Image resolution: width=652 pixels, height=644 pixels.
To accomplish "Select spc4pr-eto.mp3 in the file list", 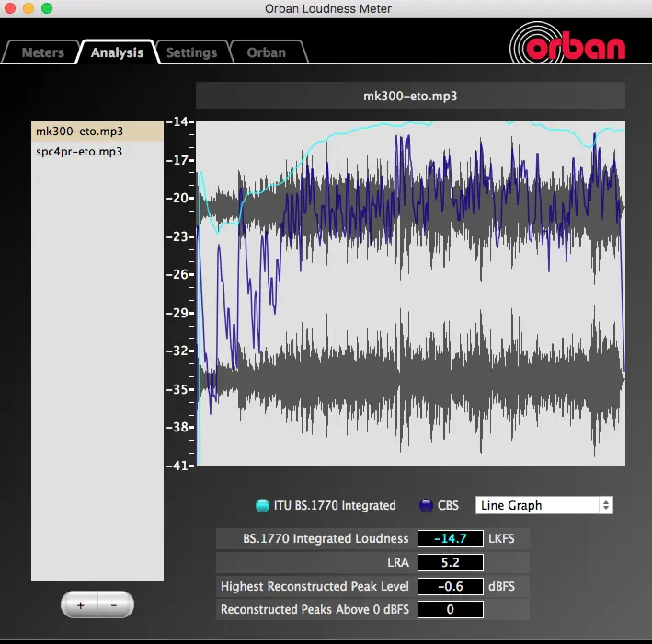I will tap(97, 151).
